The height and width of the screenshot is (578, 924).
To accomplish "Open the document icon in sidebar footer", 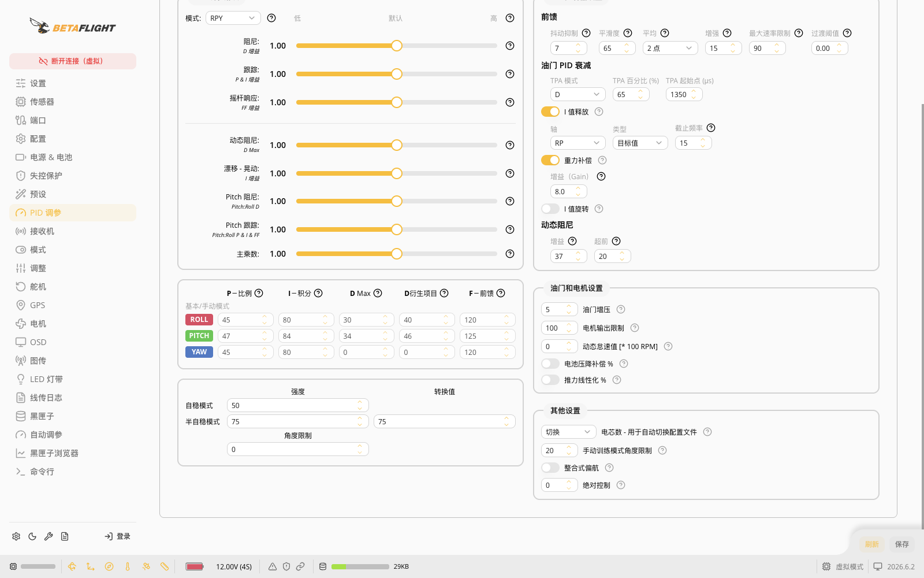I will coord(65,536).
